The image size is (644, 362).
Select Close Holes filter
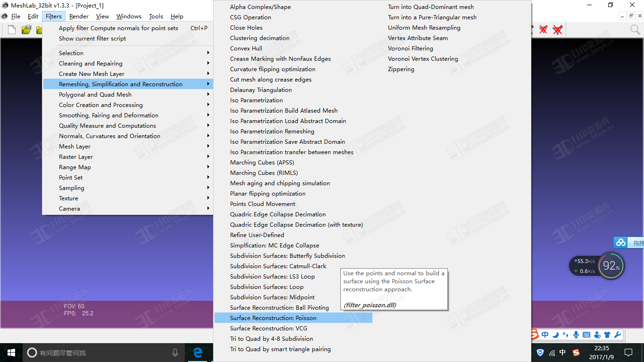coord(293,27)
